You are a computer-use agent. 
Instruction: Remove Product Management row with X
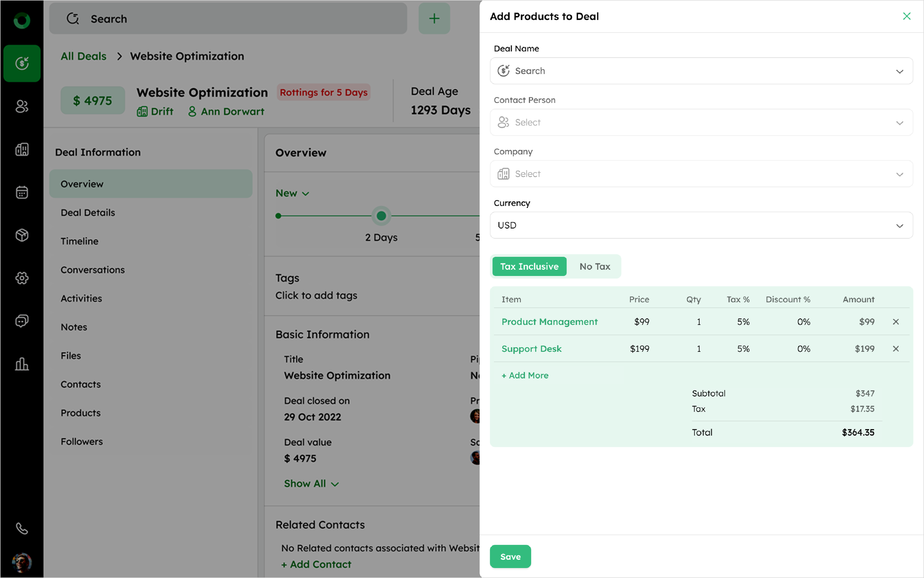[895, 322]
